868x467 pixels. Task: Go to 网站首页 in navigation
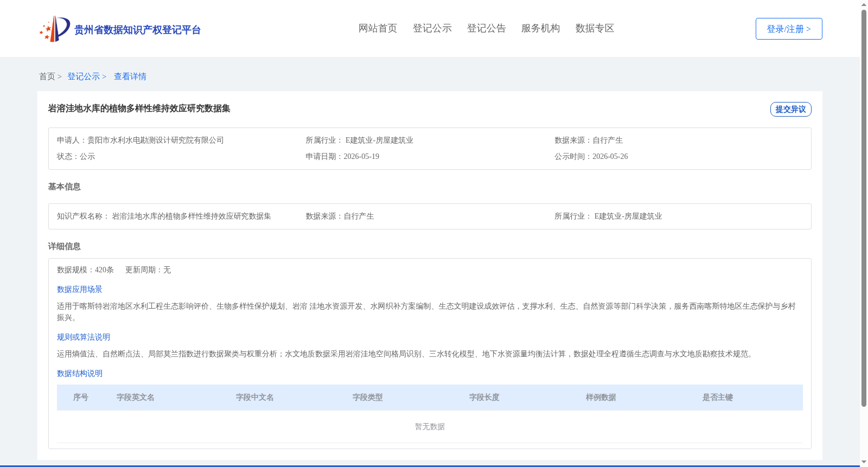378,28
